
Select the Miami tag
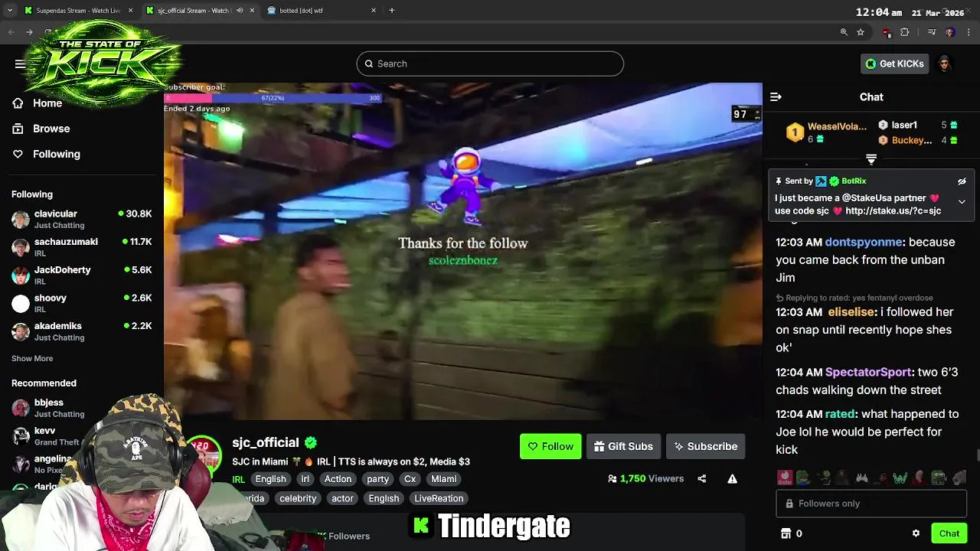pos(443,479)
